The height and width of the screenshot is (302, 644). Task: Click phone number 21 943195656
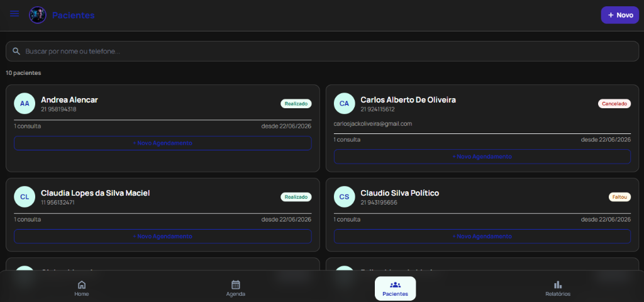(x=379, y=203)
